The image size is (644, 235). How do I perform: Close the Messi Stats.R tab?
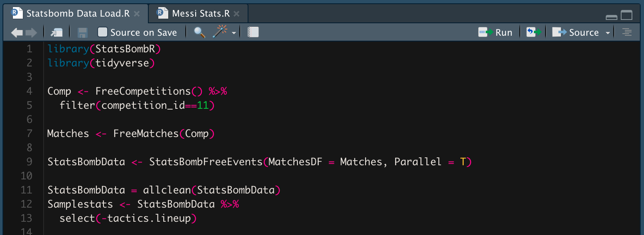pos(236,14)
